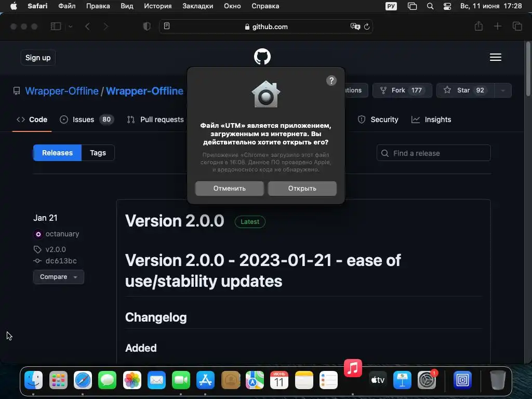Open Messages from the Dock
The width and height of the screenshot is (532, 399).
point(107,380)
